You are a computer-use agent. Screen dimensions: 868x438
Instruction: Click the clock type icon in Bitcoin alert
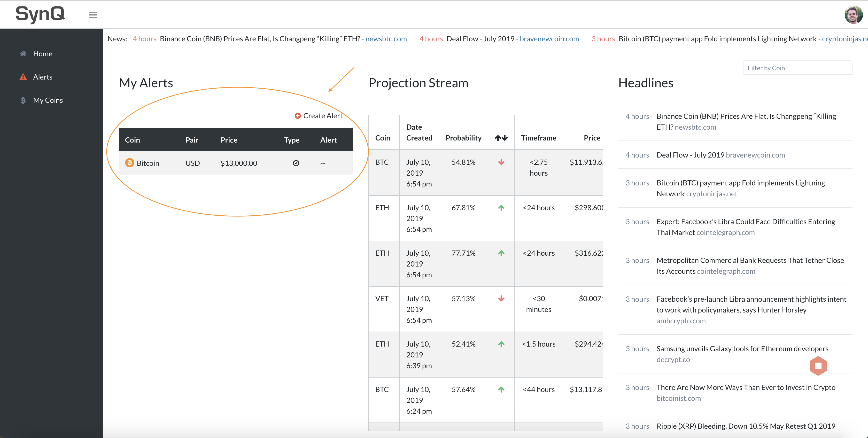[296, 163]
